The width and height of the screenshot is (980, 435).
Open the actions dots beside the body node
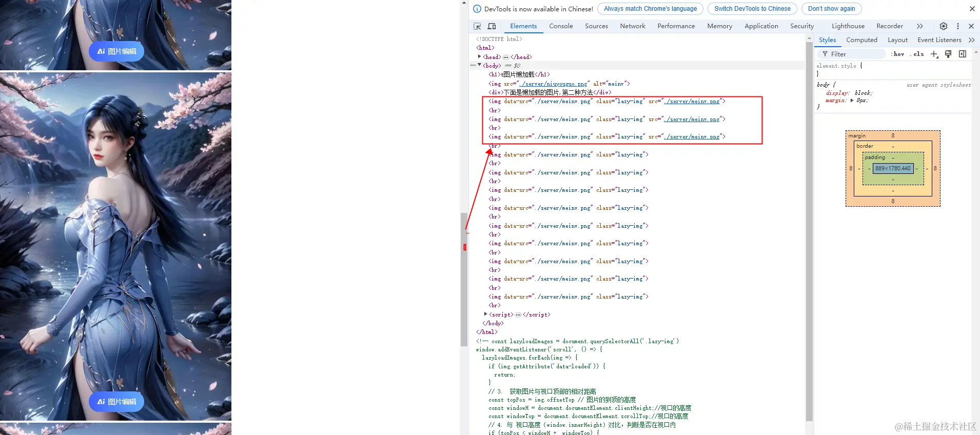(x=473, y=66)
